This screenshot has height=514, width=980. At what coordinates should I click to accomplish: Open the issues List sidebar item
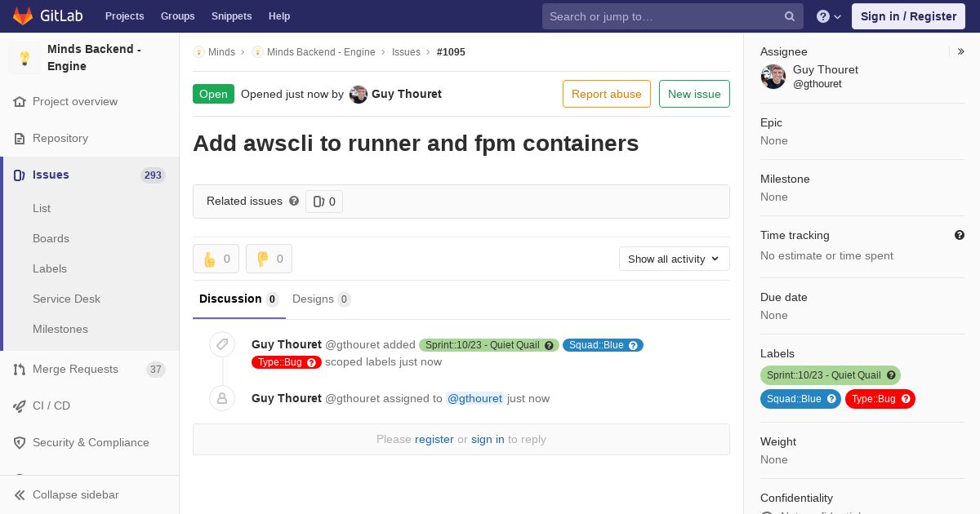(x=42, y=208)
